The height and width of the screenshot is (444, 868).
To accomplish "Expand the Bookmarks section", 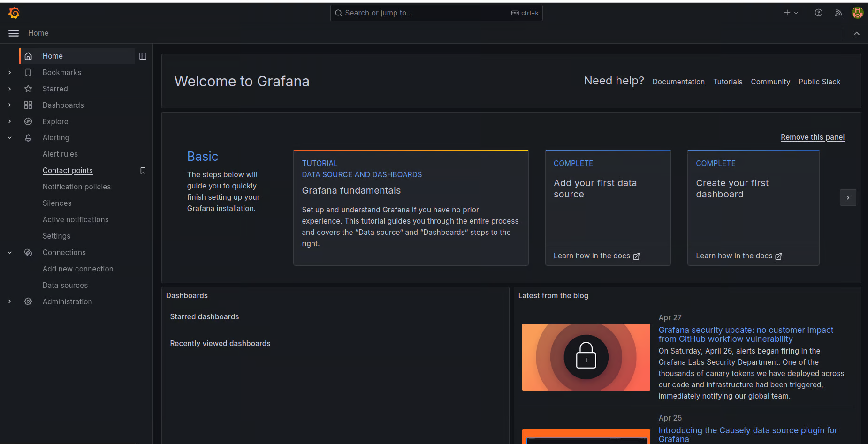I will click(10, 73).
